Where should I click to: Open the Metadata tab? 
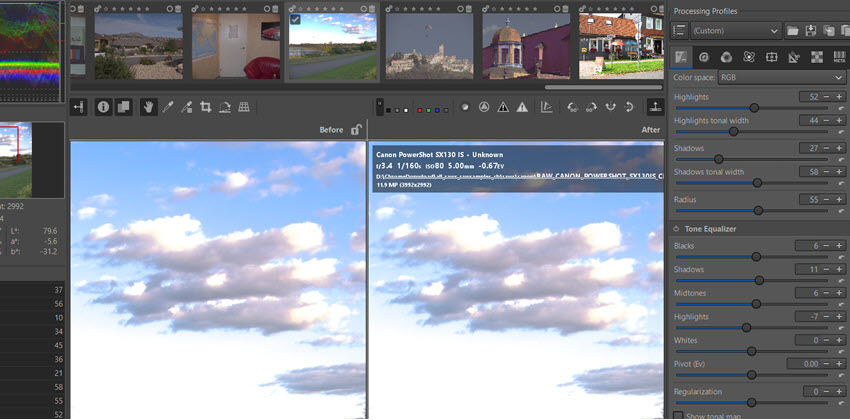coord(839,57)
